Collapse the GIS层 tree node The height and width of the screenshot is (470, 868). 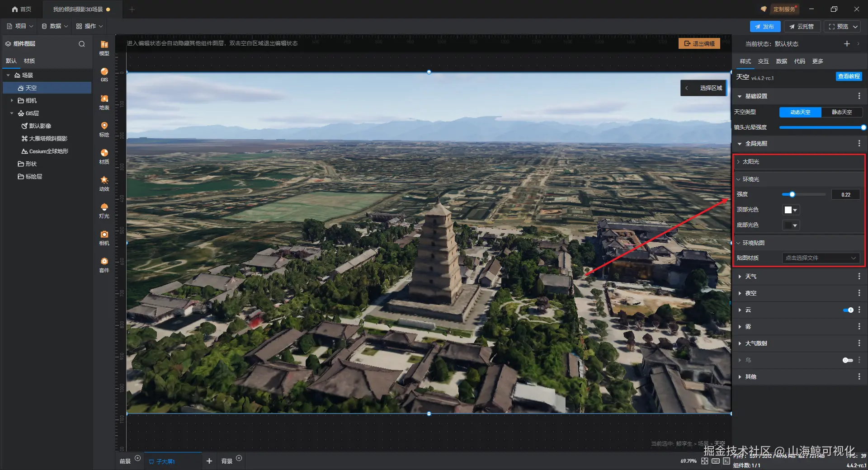click(12, 113)
